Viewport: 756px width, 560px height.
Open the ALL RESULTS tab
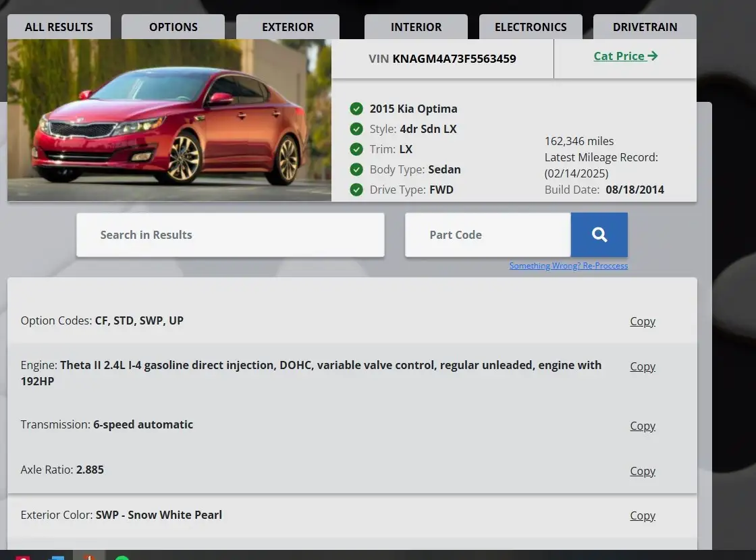point(59,27)
